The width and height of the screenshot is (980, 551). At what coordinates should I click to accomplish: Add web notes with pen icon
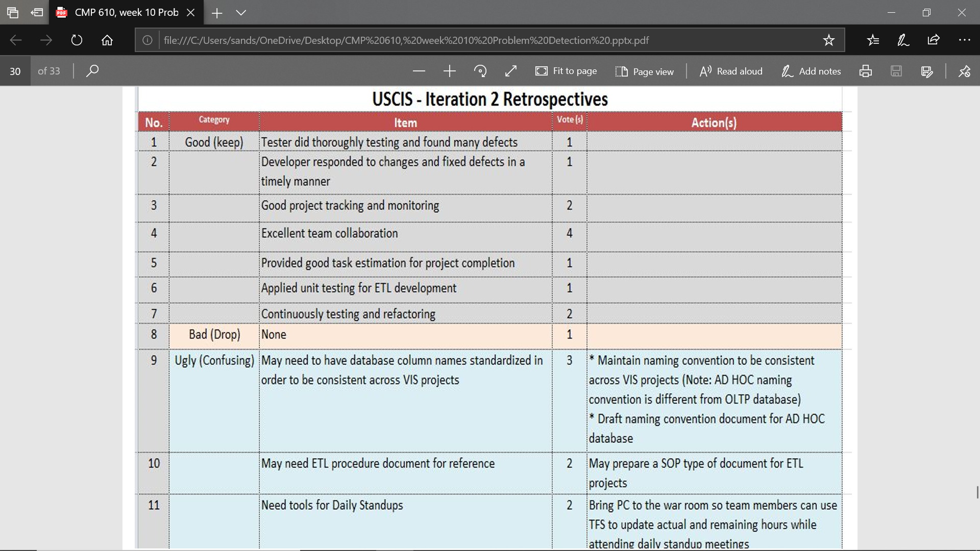tap(903, 40)
